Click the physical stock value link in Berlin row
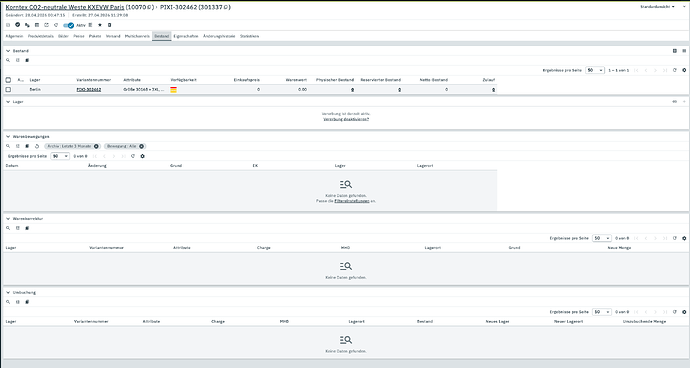This screenshot has width=690, height=368. click(352, 89)
